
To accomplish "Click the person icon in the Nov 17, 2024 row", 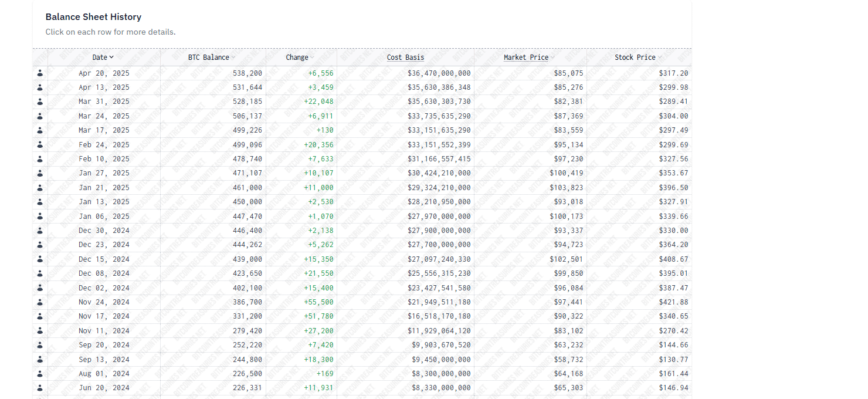I will [40, 316].
